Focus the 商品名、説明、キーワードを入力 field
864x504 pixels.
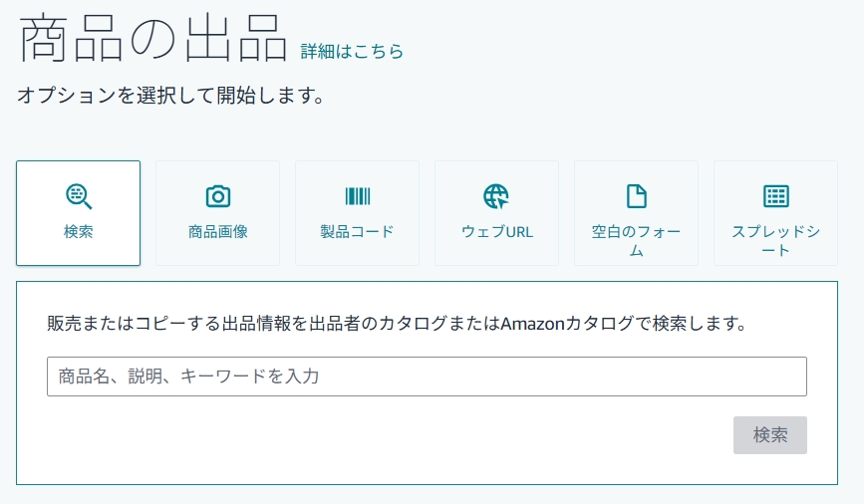point(428,377)
